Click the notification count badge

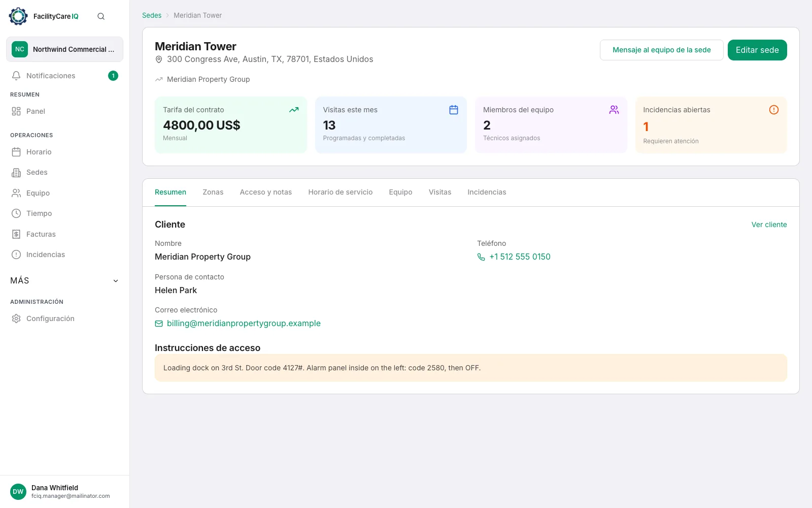point(113,76)
